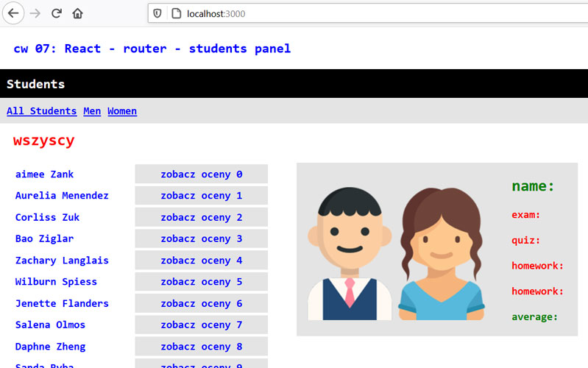Viewport: 588px width, 368px height.
Task: Show grades with zobacz oceny 3
Action: (201, 238)
